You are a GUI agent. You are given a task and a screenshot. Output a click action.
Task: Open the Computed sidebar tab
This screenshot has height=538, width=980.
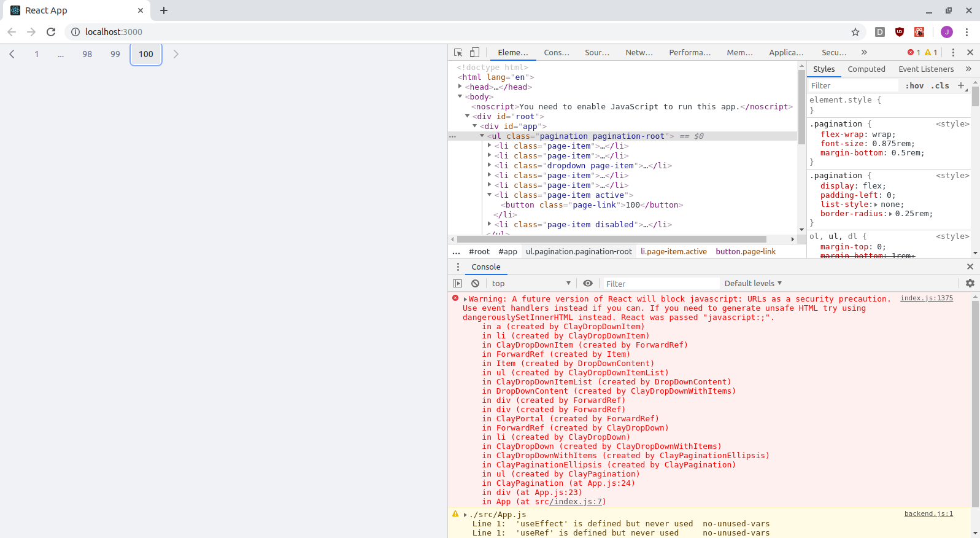point(866,69)
